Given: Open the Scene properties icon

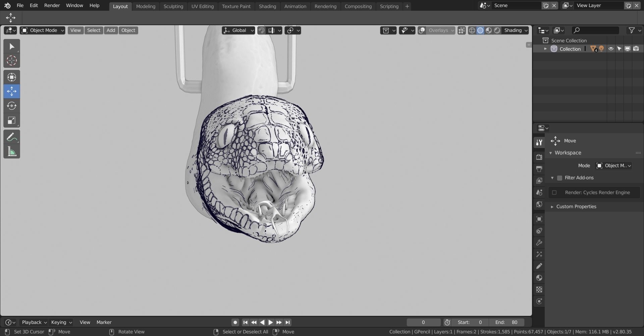Looking at the screenshot, I should click(x=539, y=192).
